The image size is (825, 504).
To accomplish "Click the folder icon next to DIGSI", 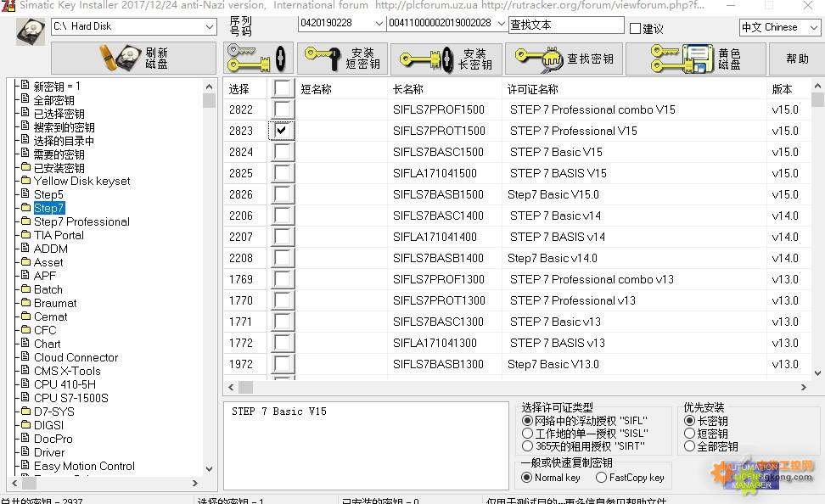I will (x=25, y=424).
